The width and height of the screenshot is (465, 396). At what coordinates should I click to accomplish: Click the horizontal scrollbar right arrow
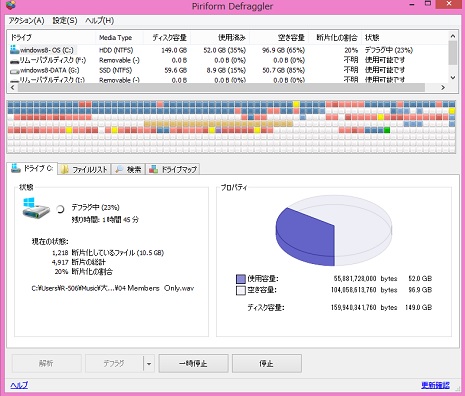[443, 87]
